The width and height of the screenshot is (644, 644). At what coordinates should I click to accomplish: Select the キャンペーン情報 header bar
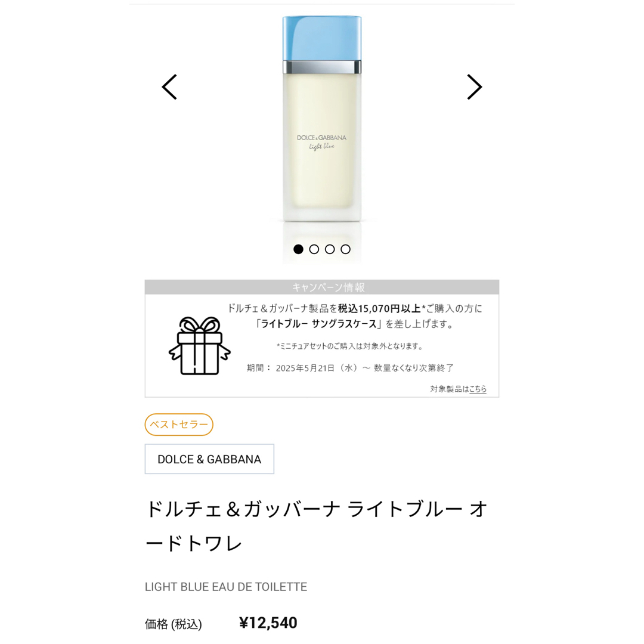[x=322, y=287]
